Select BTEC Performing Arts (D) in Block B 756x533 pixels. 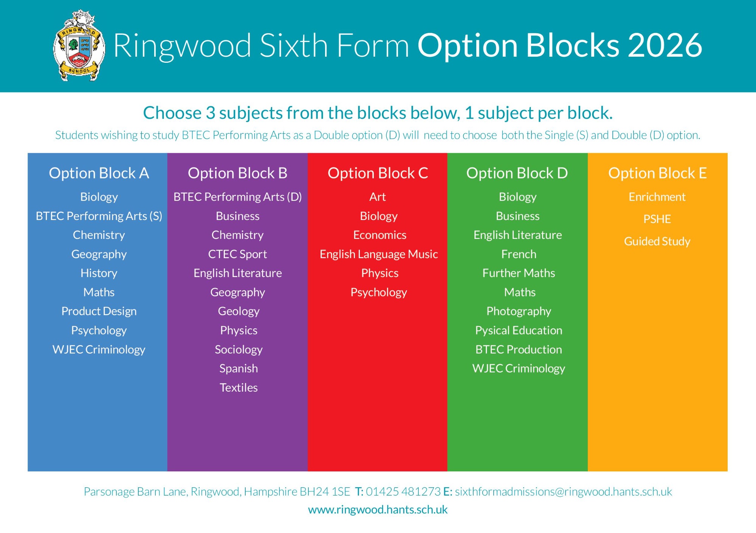tap(237, 197)
